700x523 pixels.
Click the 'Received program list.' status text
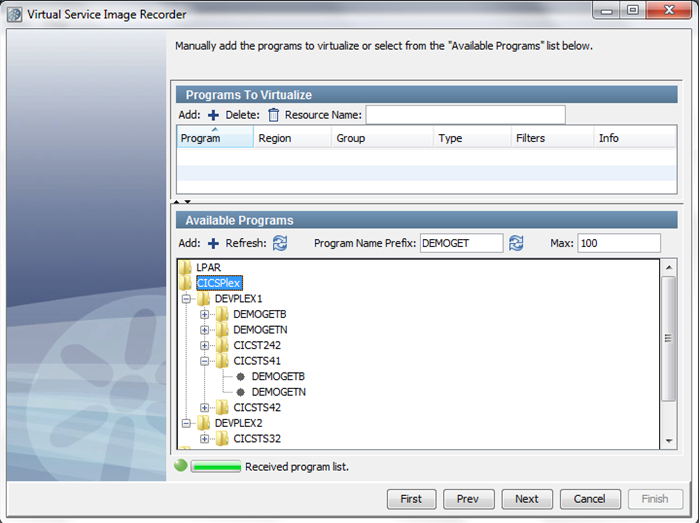pyautogui.click(x=297, y=467)
